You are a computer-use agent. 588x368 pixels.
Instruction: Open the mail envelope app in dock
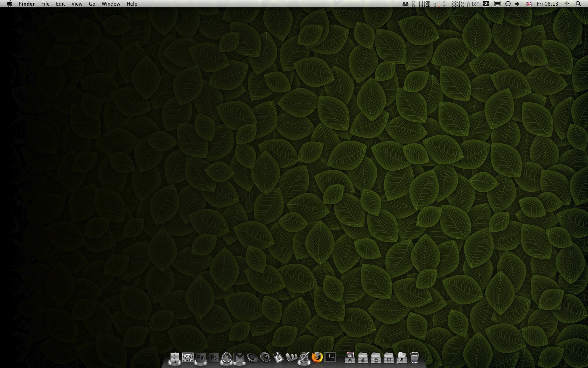click(239, 358)
